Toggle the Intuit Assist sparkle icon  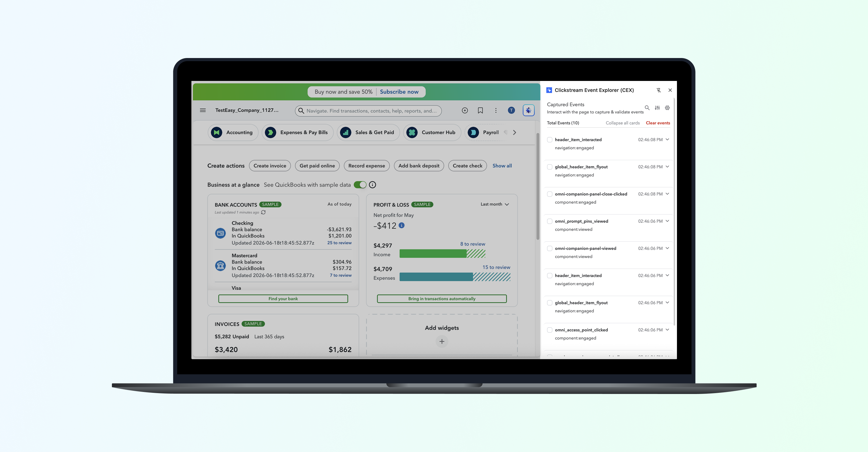click(528, 110)
